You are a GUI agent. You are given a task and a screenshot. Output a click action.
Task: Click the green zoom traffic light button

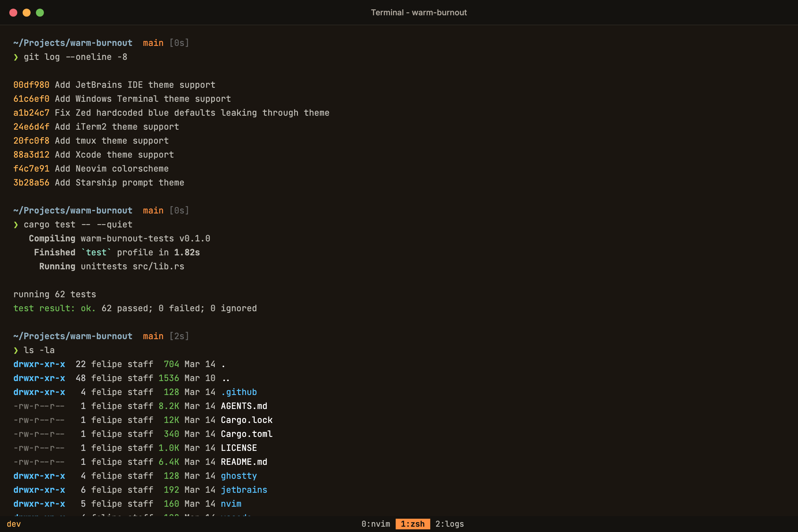point(40,13)
